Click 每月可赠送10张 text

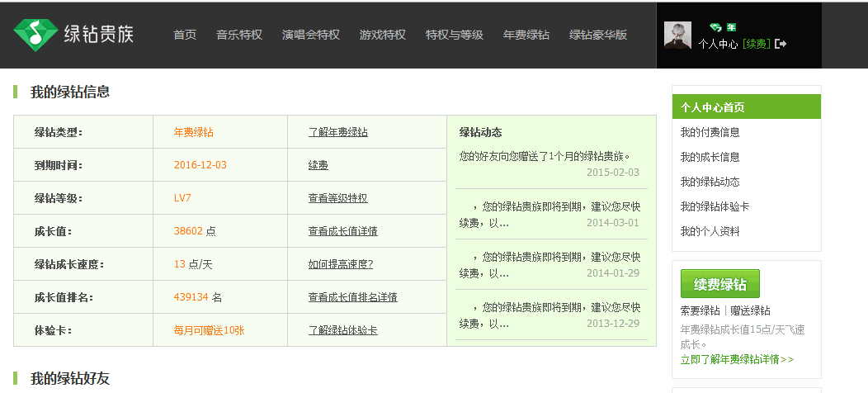(x=209, y=330)
